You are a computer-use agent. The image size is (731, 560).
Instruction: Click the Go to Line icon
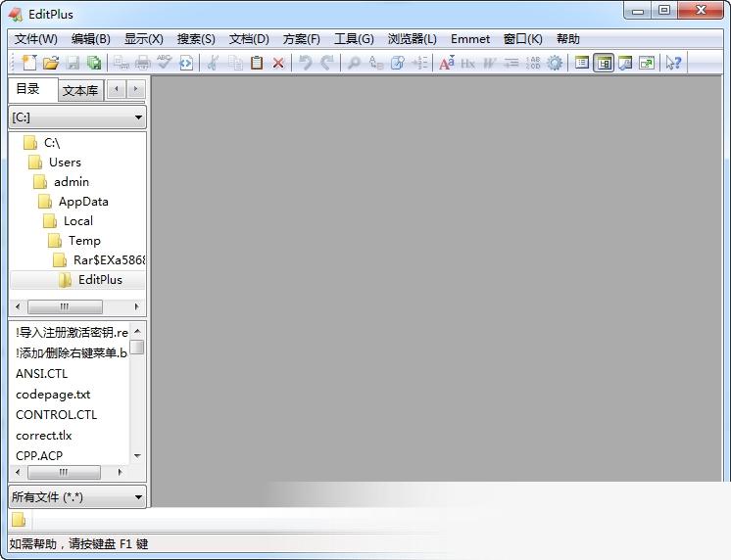point(419,63)
